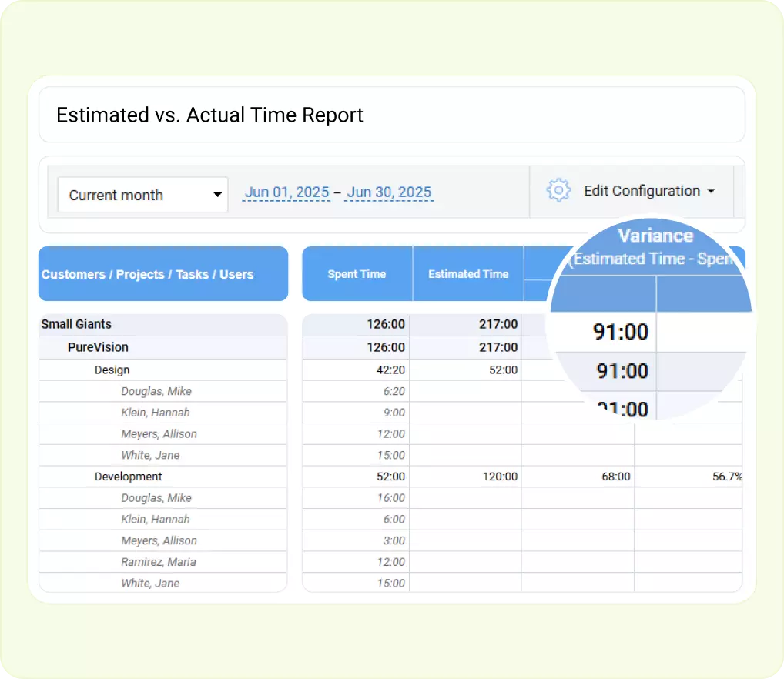Select the Development task row
This screenshot has width=784, height=679.
coord(128,477)
